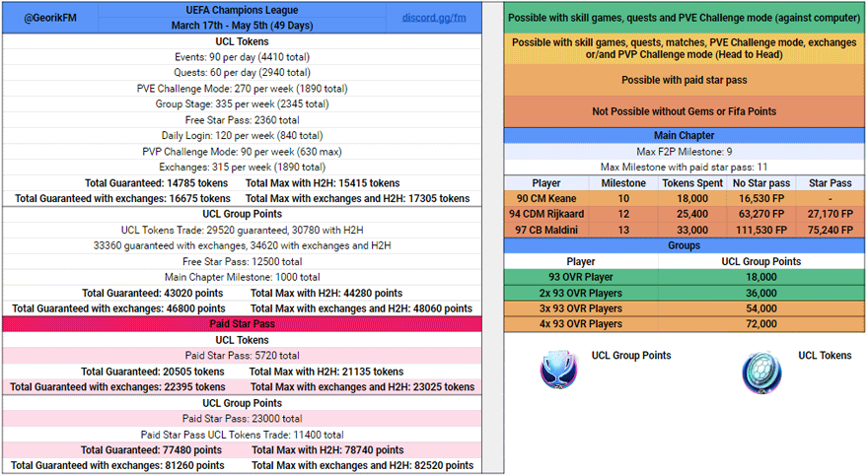Select the 93 OVR Player row
Viewport: 868px width, 475px height.
[685, 277]
